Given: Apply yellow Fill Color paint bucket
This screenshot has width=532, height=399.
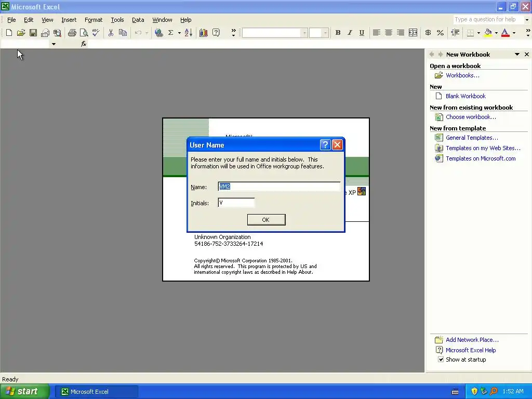Looking at the screenshot, I should (488, 33).
